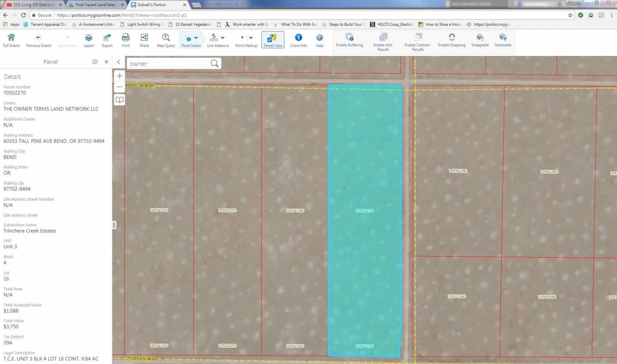Expand Point Select dropdown arrow

click(x=196, y=38)
